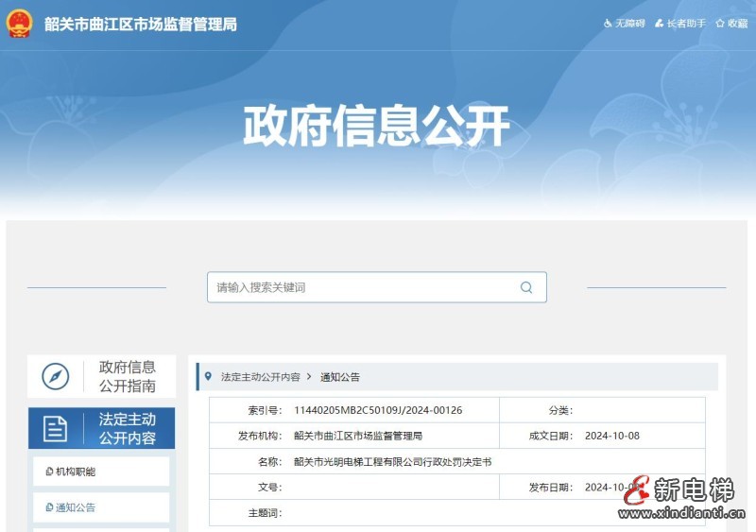The image size is (756, 532).
Task: Focus the 请输入搜索关键词 search field
Action: (376, 287)
